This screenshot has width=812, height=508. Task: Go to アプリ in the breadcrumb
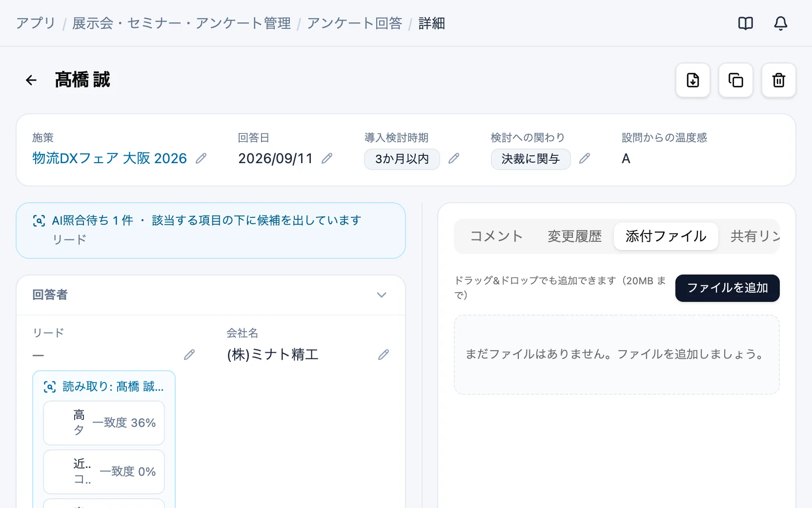[36, 23]
